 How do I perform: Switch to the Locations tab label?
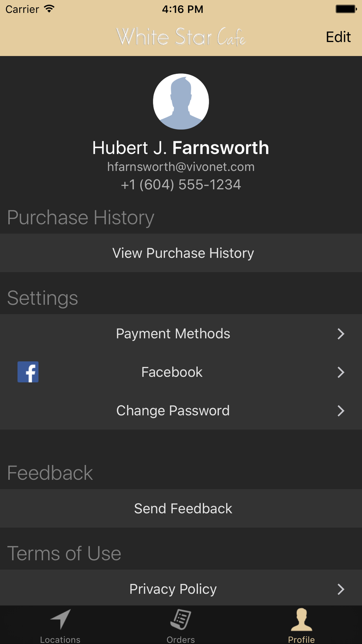click(60, 639)
